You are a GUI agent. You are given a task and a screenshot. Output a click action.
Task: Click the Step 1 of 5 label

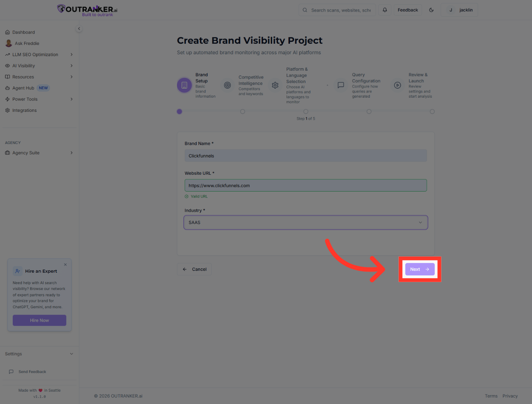click(x=306, y=119)
